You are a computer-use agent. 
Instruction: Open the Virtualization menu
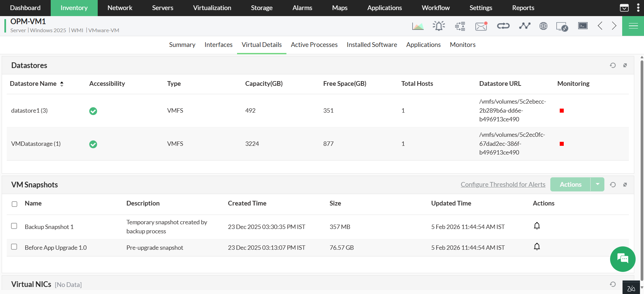tap(212, 8)
